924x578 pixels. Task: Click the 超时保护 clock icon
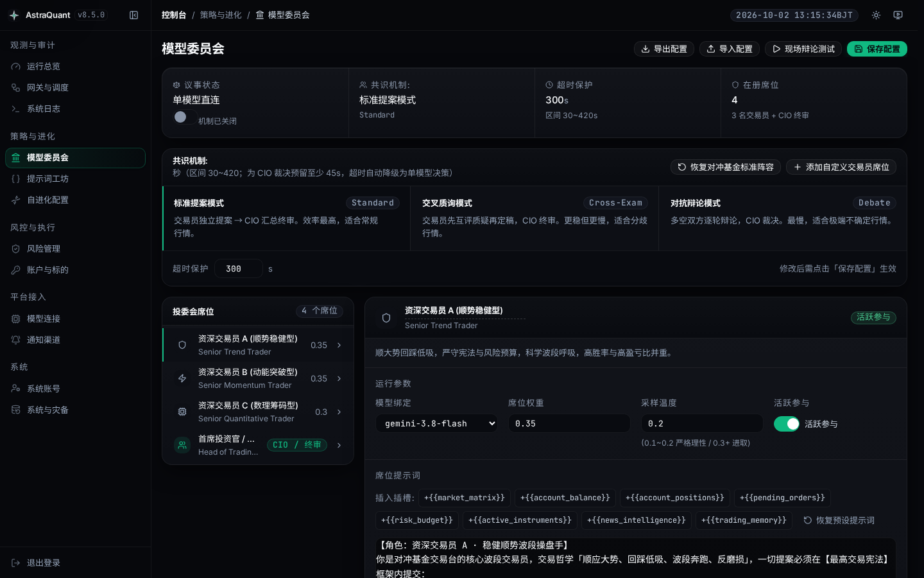point(549,85)
